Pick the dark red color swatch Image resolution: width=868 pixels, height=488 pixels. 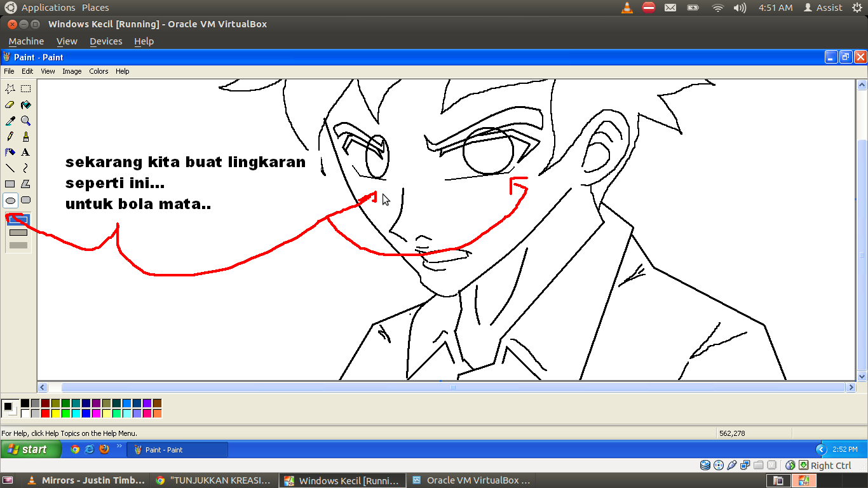click(x=45, y=403)
